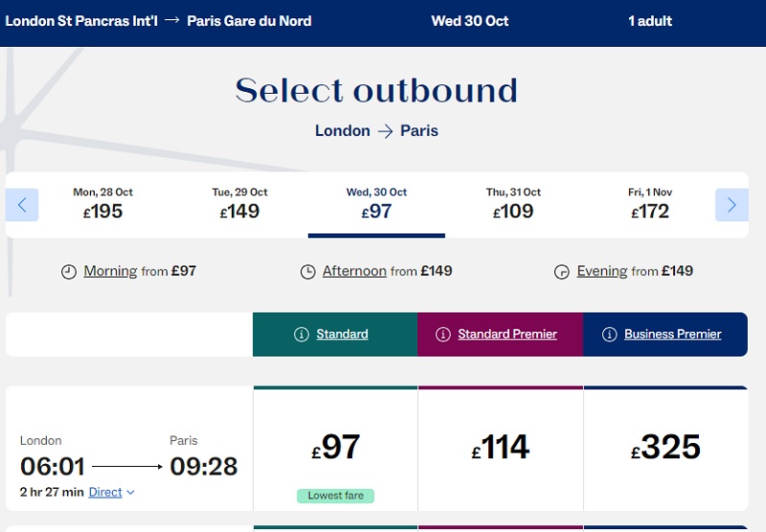Choose the £325 Business Premier fare
Viewport: 766px width, 532px height.
tap(665, 448)
